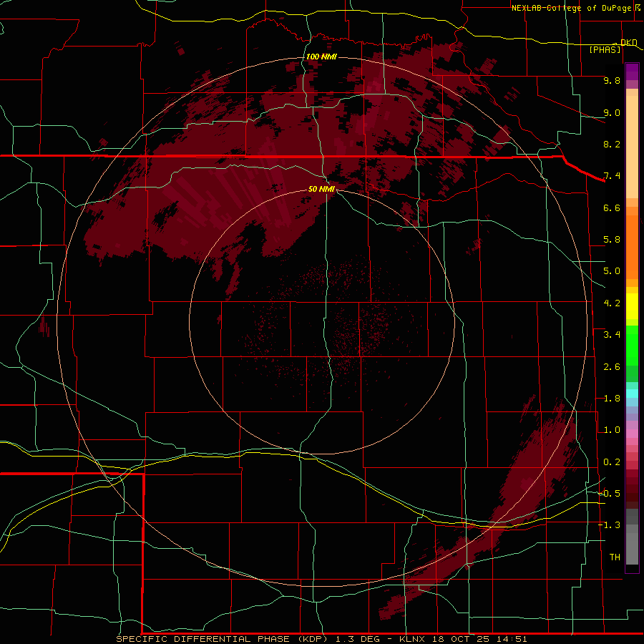Click the 5.0 scale value
The height and width of the screenshot is (644, 644).
click(x=612, y=271)
